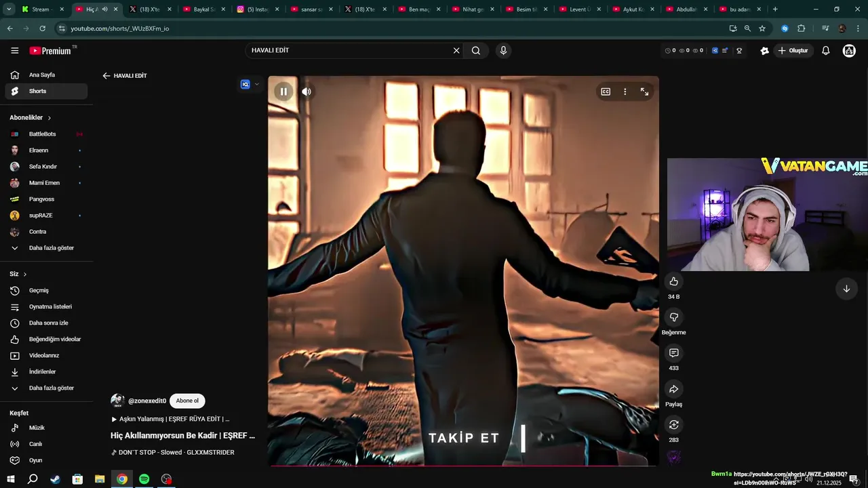Open Müzik under Keşfet

pos(46,428)
